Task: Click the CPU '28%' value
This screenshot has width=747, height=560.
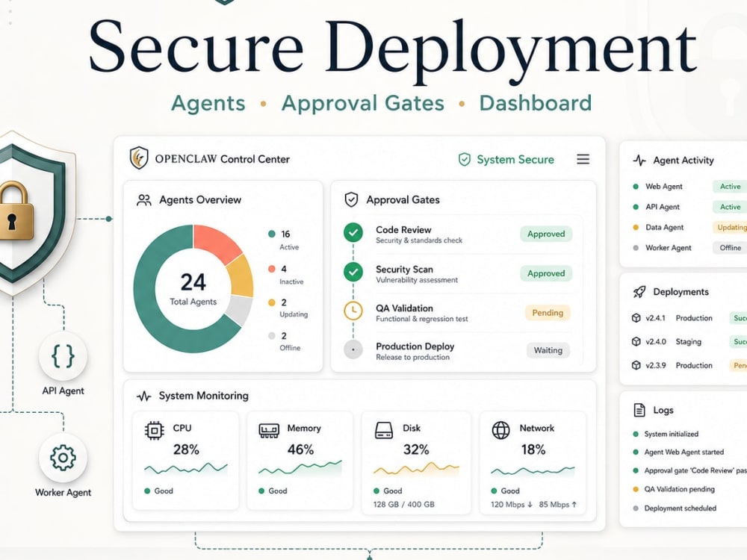Action: (186, 449)
